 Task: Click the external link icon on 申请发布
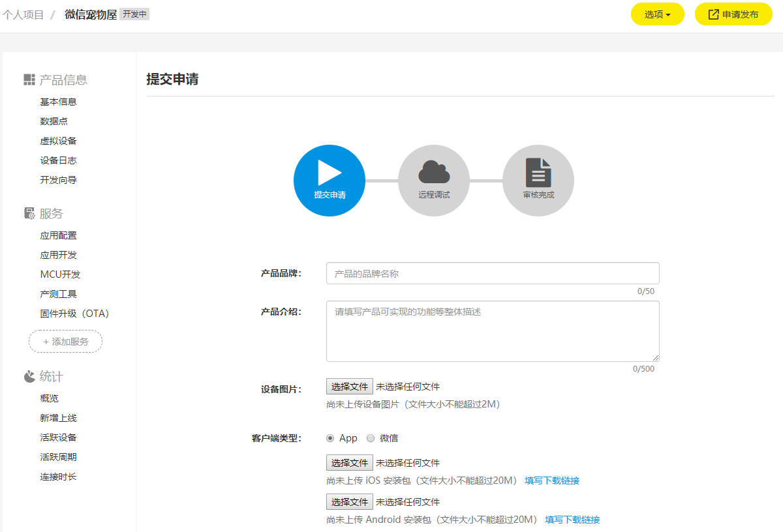[x=713, y=14]
